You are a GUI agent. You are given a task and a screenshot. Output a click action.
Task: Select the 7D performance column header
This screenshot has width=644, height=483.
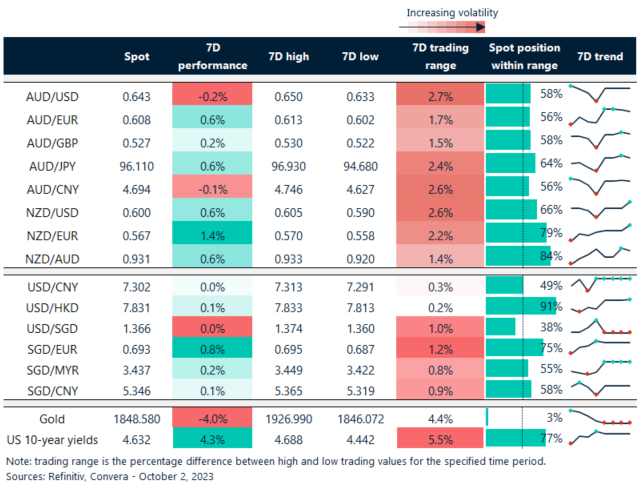(210, 57)
